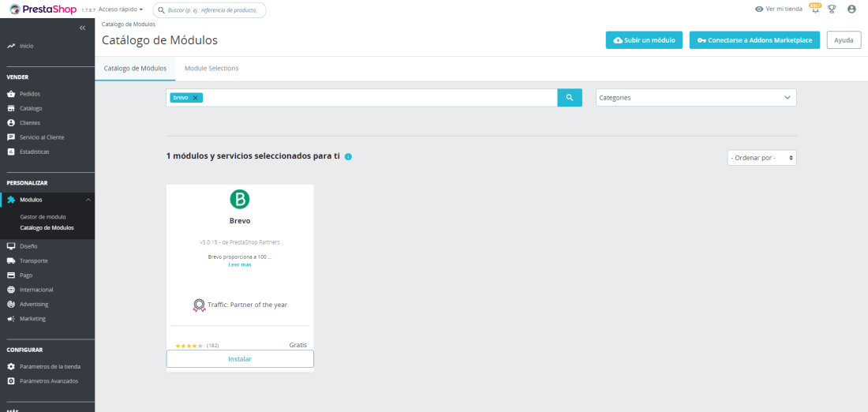This screenshot has width=868, height=412.
Task: Click the PrestaShop logo
Action: [x=43, y=9]
